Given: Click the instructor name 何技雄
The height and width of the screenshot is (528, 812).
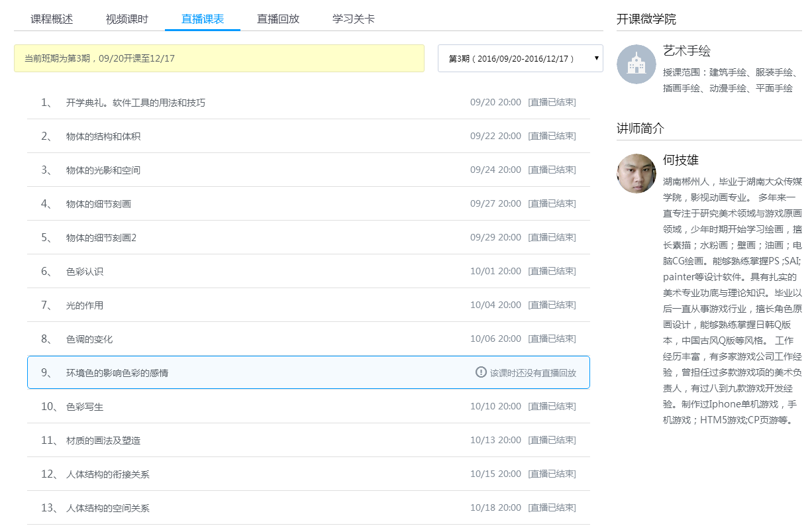Looking at the screenshot, I should click(x=680, y=160).
